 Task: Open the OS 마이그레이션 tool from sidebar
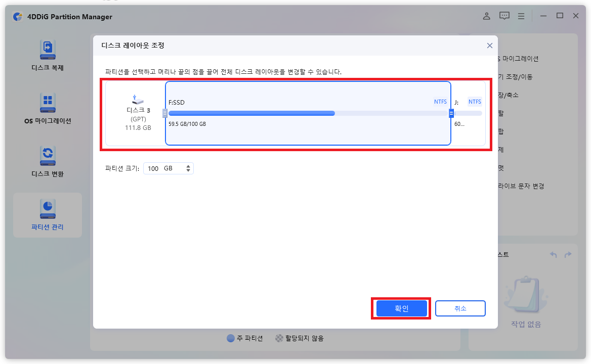[x=47, y=108]
